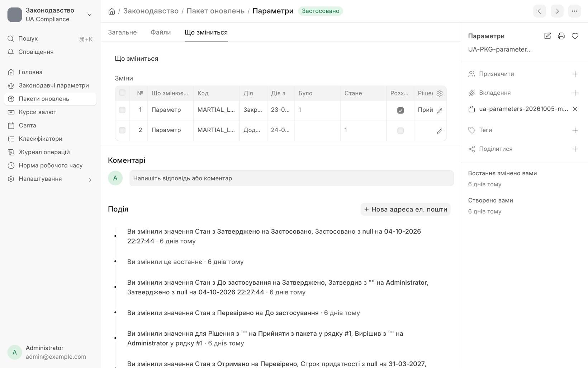Expand Налаштування sidebar chevron
588x368 pixels.
90,179
